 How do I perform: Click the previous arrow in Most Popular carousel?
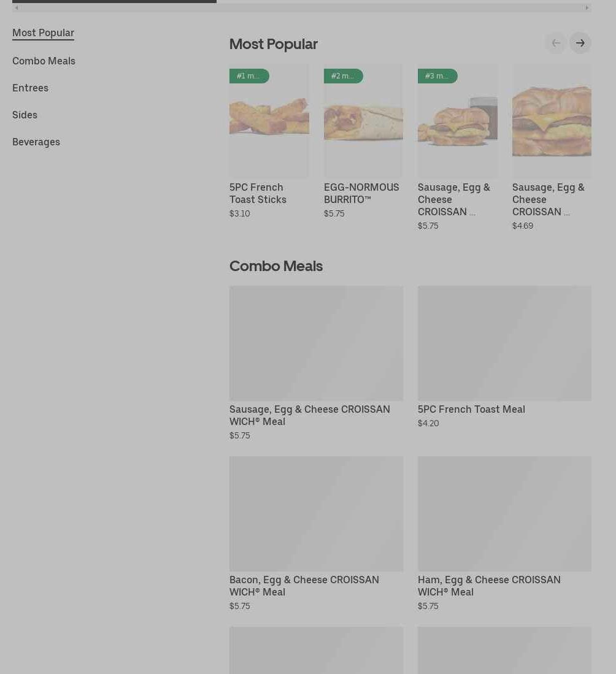click(x=555, y=43)
